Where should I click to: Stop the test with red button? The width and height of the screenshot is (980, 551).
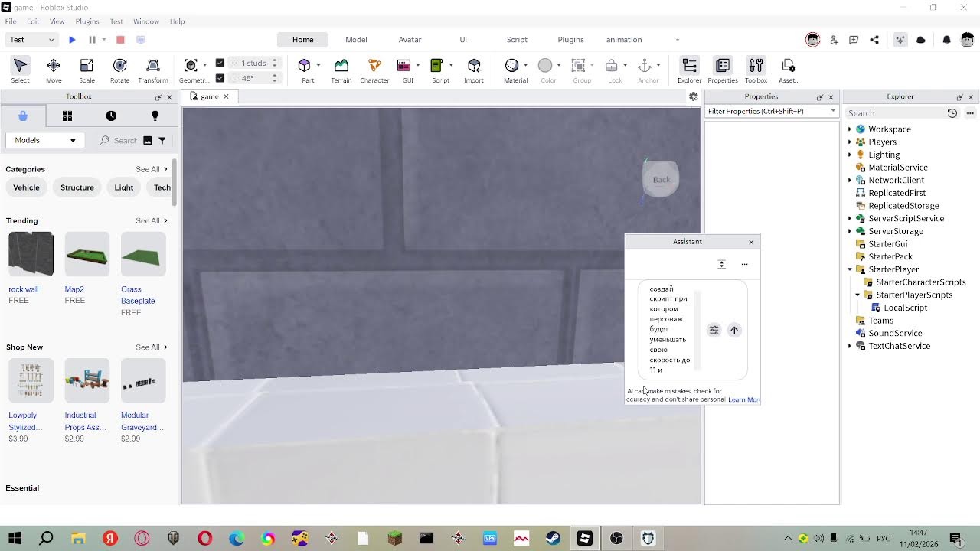(x=120, y=40)
